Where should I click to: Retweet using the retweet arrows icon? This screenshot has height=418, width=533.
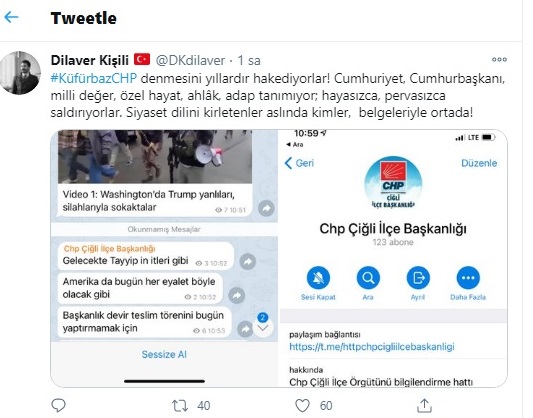point(179,405)
